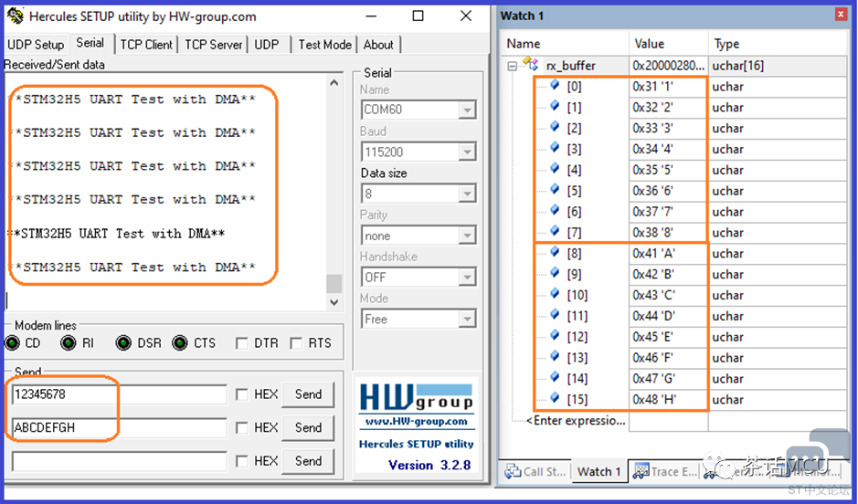This screenshot has width=858, height=504.
Task: Open the www.HW-group.com link
Action: coord(417,422)
